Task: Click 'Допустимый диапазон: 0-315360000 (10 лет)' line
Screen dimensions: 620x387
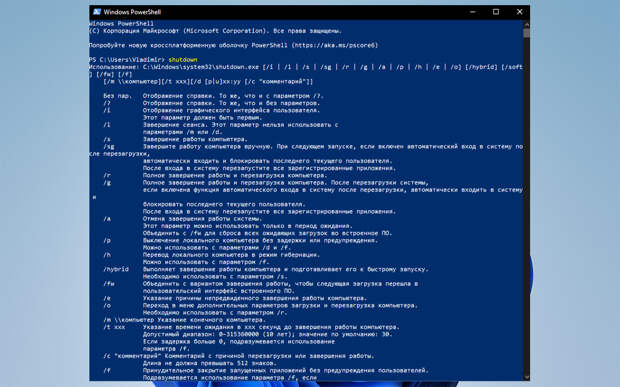Action: pyautogui.click(x=267, y=334)
